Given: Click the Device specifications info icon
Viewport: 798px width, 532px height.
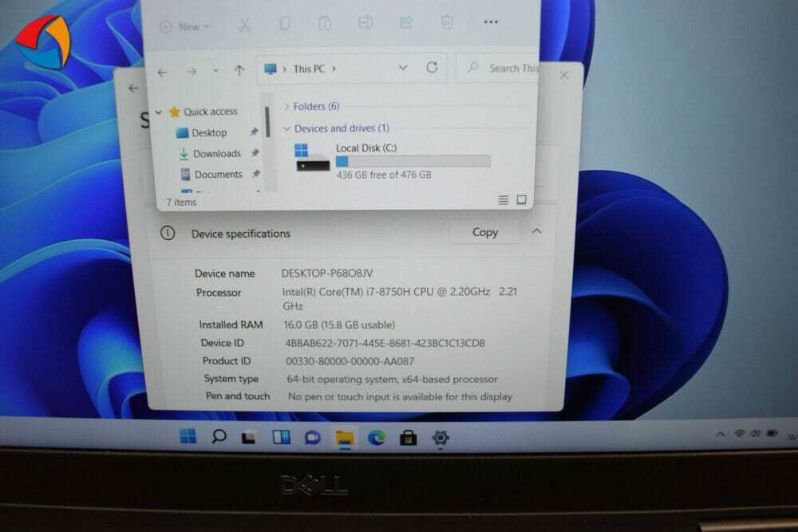Looking at the screenshot, I should [168, 233].
